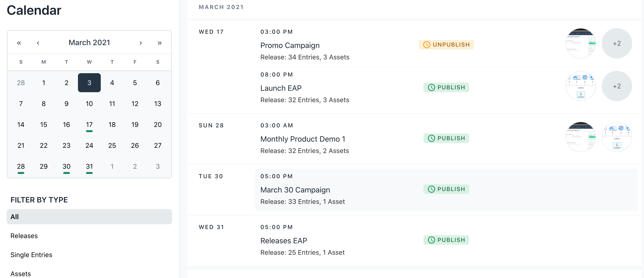Click Publish badge for Releases EAP
644x278 pixels.
[446, 240]
